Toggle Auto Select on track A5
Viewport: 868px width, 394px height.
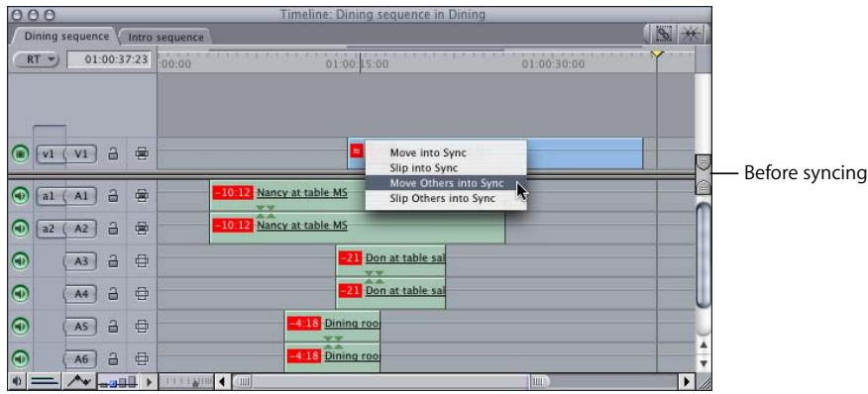pyautogui.click(x=143, y=327)
